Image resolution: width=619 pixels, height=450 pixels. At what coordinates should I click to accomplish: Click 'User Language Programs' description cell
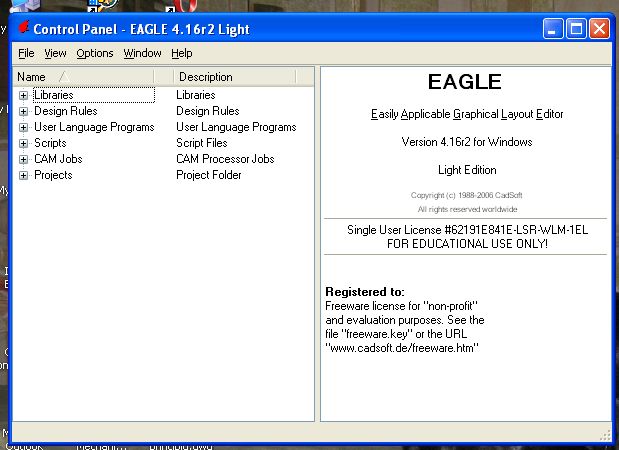(236, 127)
